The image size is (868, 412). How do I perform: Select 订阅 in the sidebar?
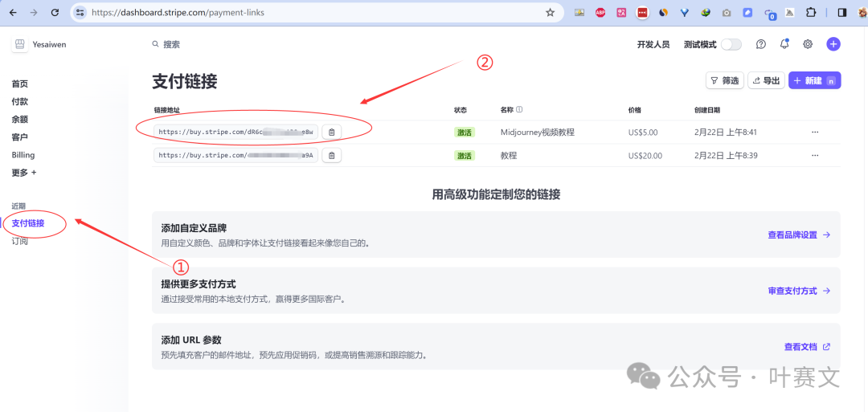pos(20,241)
